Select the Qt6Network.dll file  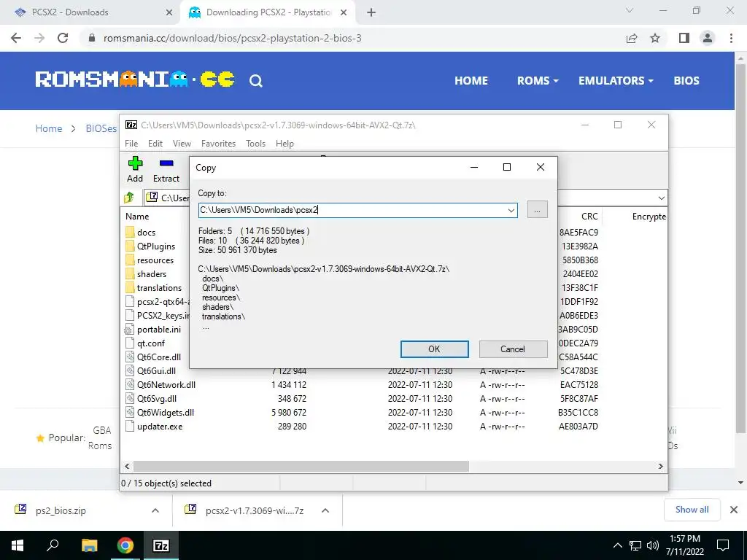pyautogui.click(x=166, y=385)
